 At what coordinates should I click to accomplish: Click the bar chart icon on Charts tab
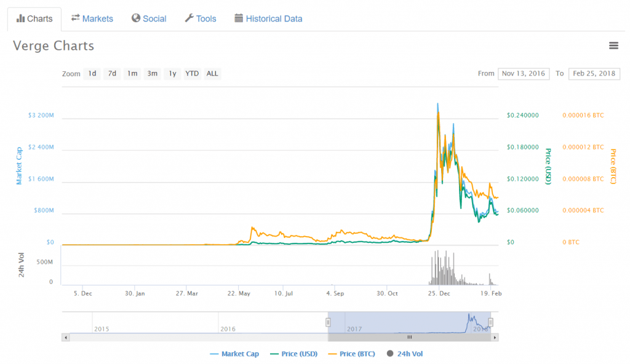(x=22, y=18)
